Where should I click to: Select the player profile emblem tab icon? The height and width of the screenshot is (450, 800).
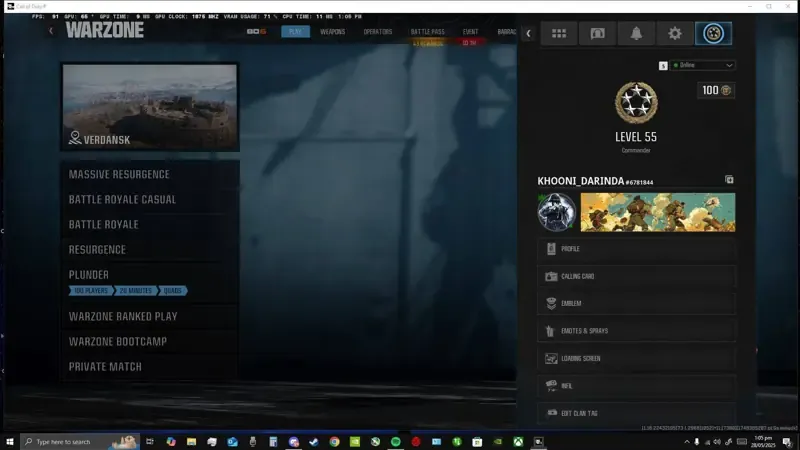pos(713,34)
